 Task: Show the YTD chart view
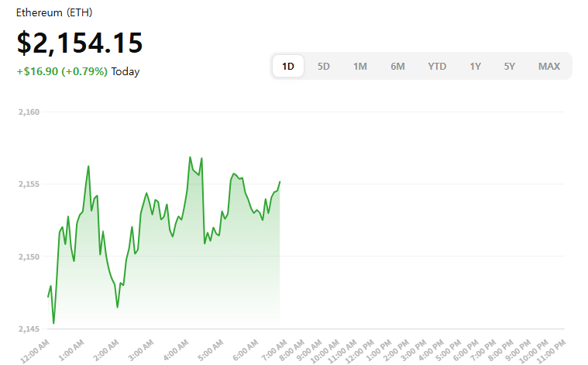click(x=437, y=67)
